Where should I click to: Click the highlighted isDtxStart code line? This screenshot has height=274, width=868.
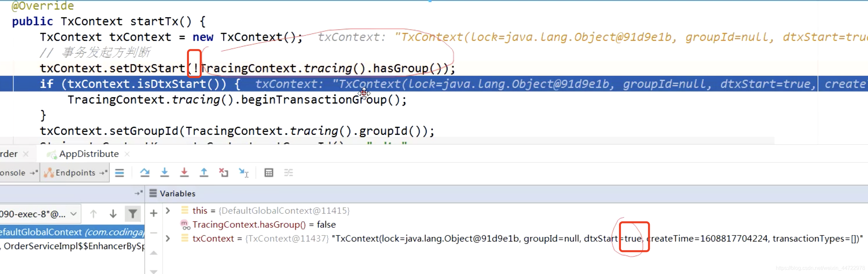(434, 84)
